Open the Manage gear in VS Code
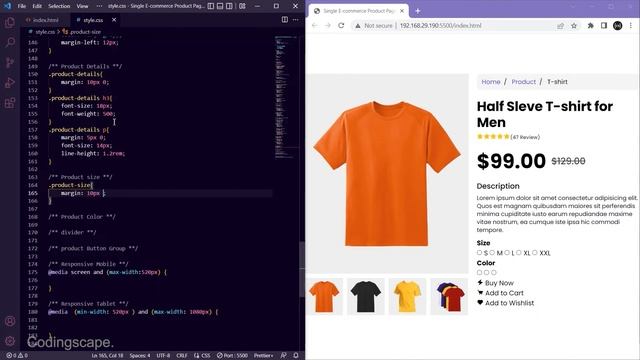 click(x=10, y=340)
